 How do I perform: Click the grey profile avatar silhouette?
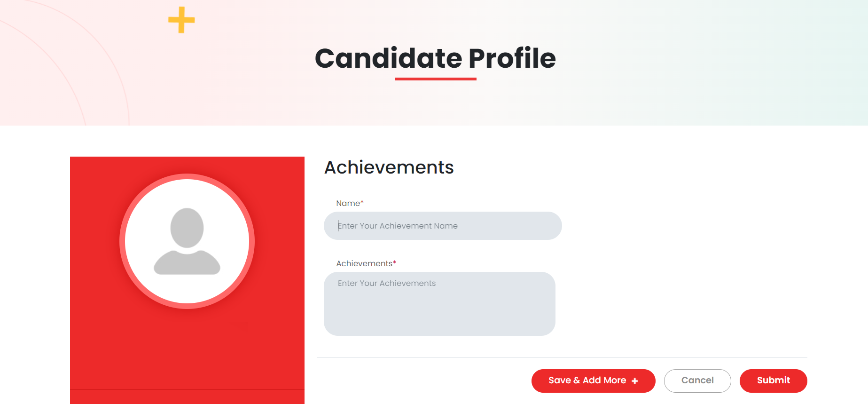[x=187, y=241]
